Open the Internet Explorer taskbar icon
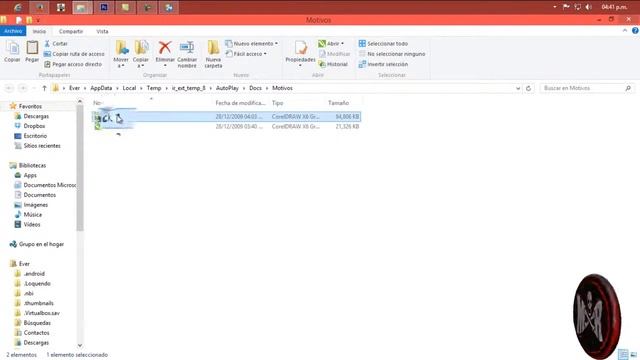Screen dimensions: 640x360 [18, 7]
